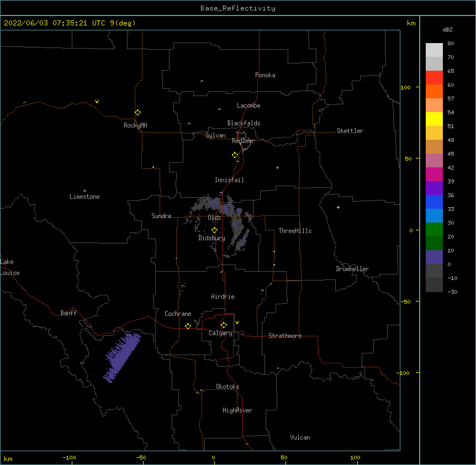
Task: Pick the magenta 39-42 dBZ legend swatch
Action: click(x=434, y=174)
